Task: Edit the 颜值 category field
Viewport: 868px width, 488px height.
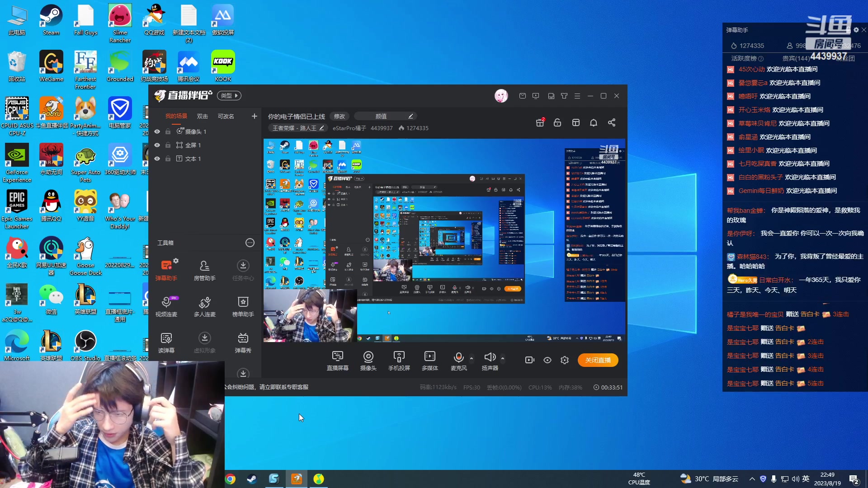Action: [385, 116]
